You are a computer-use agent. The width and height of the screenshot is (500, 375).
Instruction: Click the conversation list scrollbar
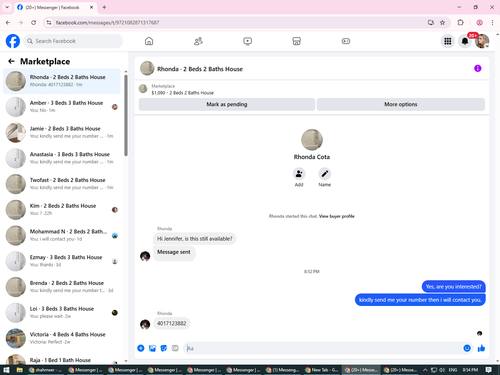click(x=126, y=115)
